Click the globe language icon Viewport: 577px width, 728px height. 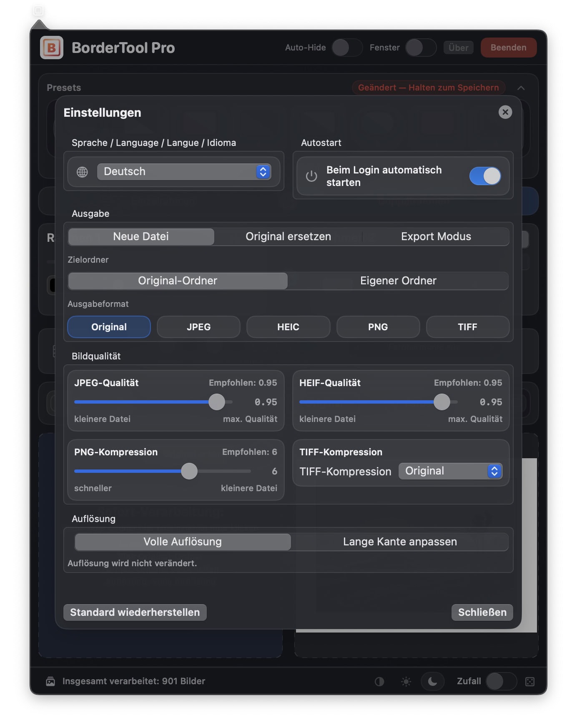[x=82, y=172]
